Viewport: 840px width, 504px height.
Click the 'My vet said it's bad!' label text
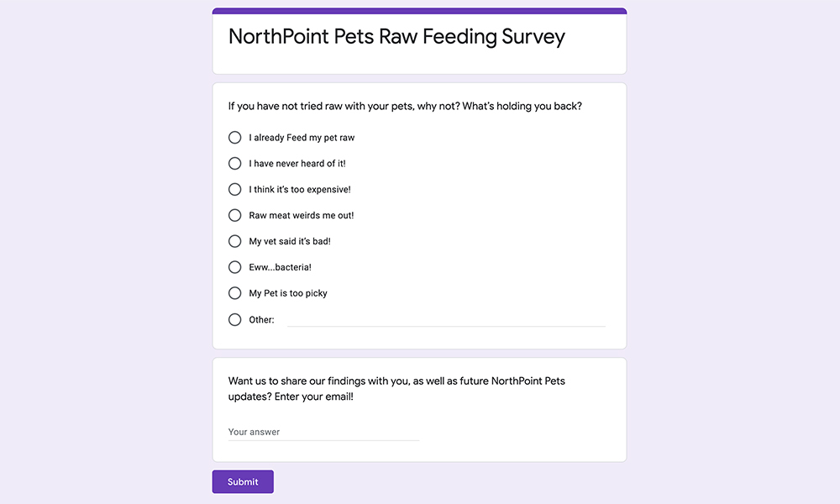click(x=290, y=241)
